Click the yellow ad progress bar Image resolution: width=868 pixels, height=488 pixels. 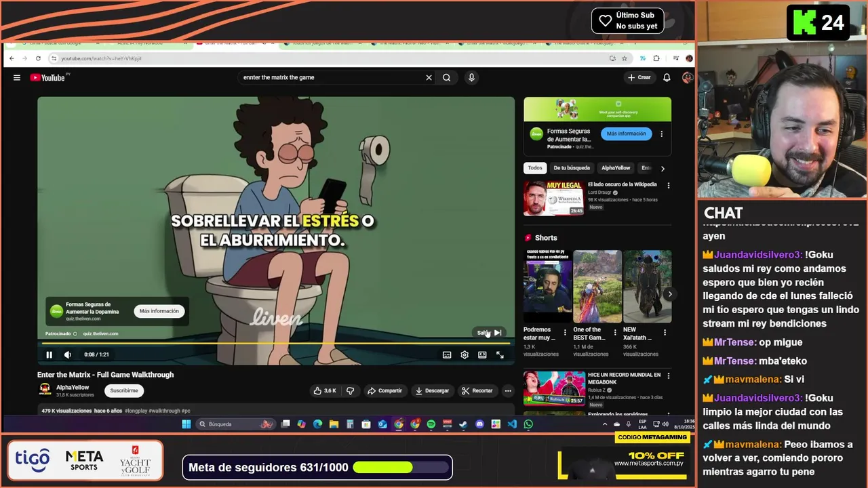click(x=276, y=344)
